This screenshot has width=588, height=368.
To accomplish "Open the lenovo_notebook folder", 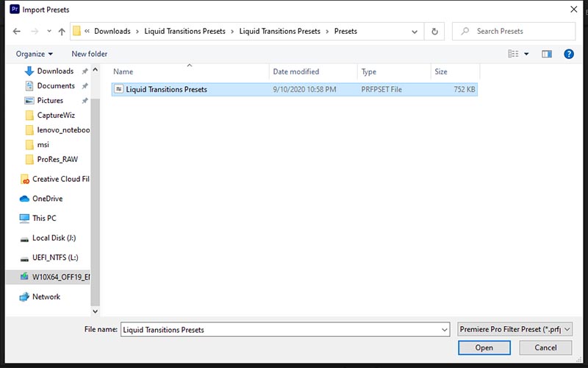I will click(x=57, y=130).
